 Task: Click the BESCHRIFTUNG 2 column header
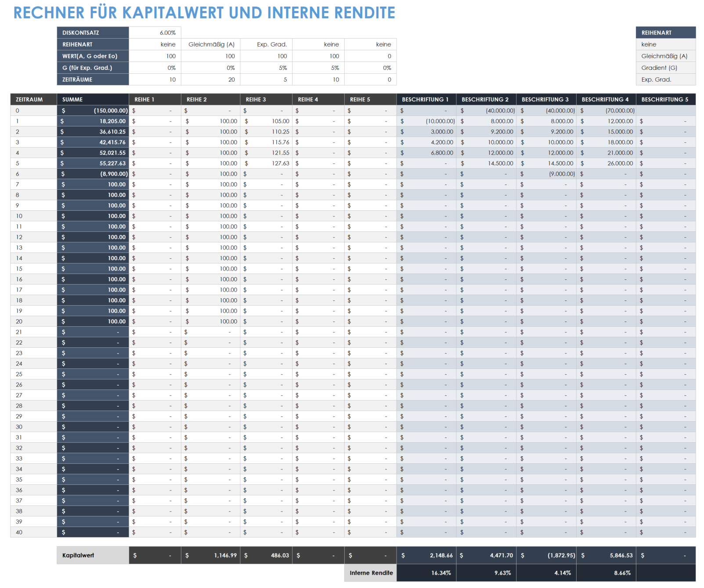[486, 99]
